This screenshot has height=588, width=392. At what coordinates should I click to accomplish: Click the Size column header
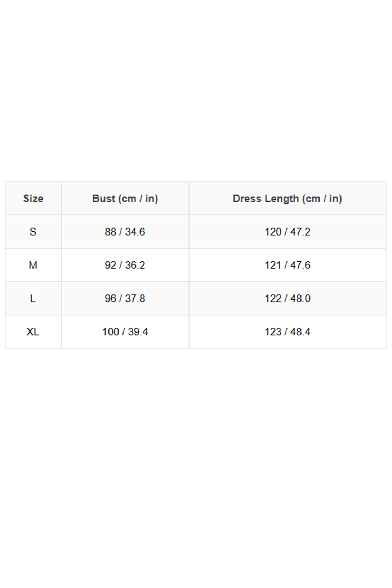pyautogui.click(x=33, y=199)
